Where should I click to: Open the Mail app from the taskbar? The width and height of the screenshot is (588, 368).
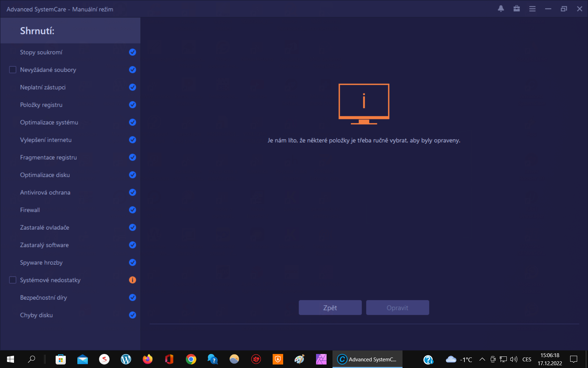click(83, 359)
